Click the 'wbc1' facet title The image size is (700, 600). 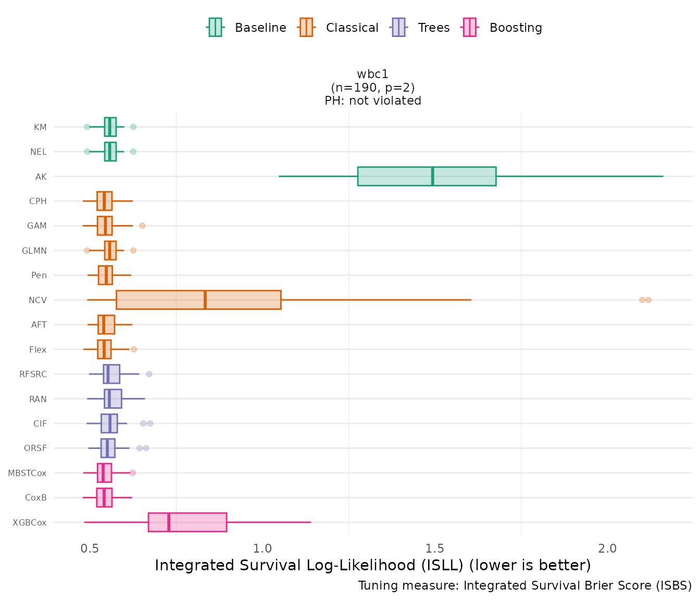click(373, 74)
